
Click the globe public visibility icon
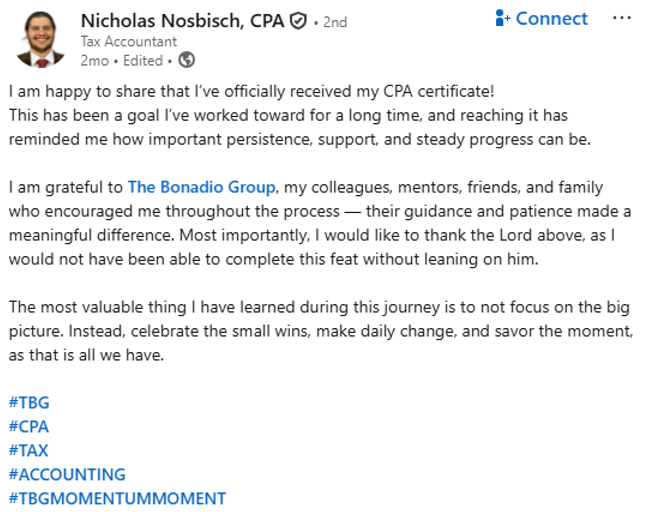click(x=186, y=60)
